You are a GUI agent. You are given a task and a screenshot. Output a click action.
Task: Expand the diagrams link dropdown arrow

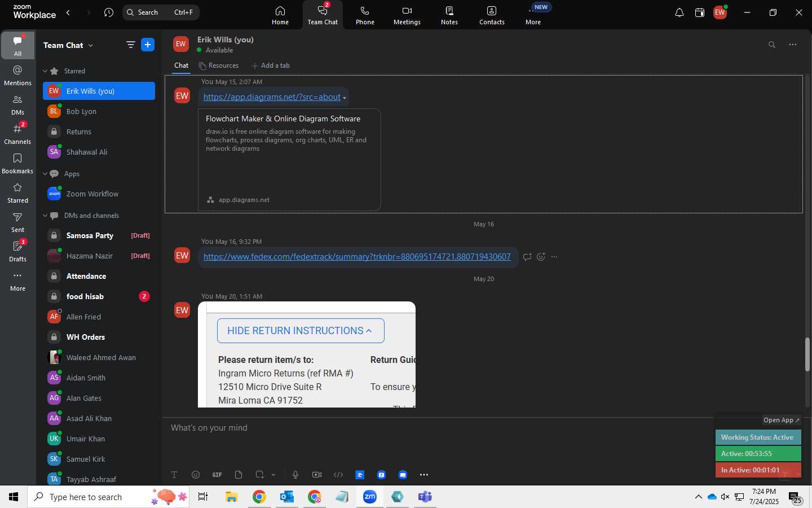tap(345, 98)
